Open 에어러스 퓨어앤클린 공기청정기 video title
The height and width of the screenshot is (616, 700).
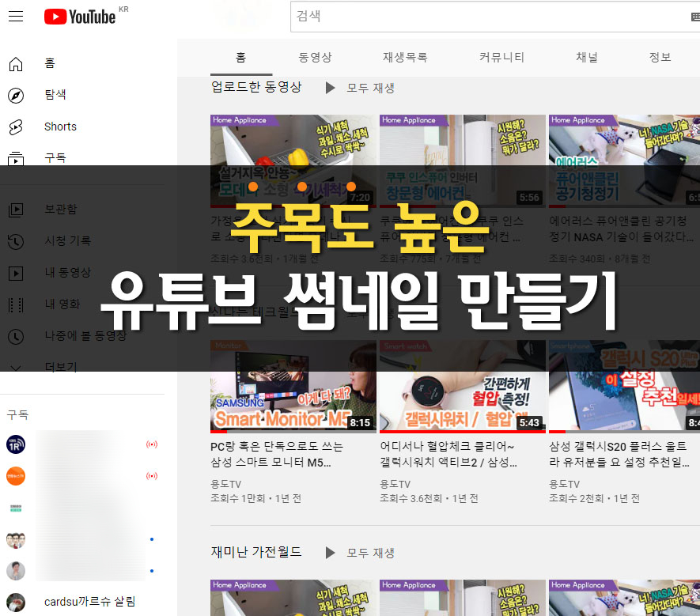[x=621, y=229]
